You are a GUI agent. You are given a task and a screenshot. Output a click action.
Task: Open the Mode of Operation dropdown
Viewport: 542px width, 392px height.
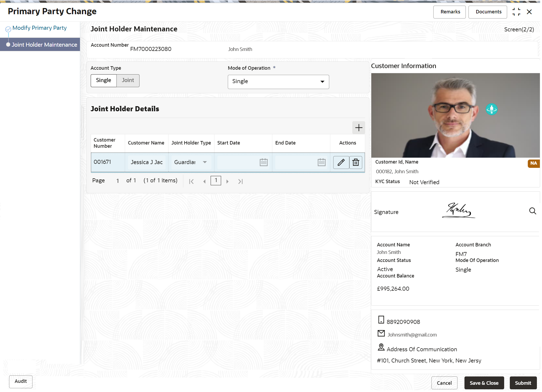pos(278,82)
